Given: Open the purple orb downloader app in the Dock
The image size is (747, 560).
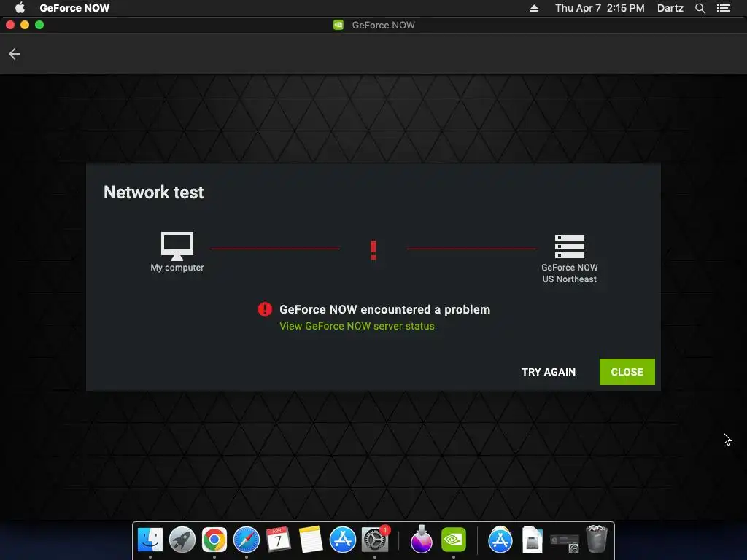Looking at the screenshot, I should [x=421, y=540].
